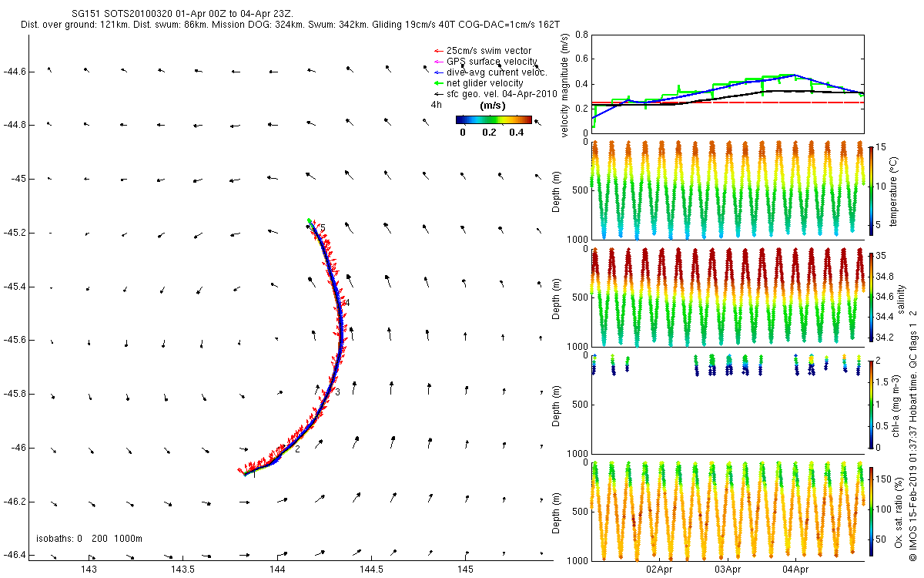Click the magenta GPS surface velocity legend arrow
Screen dimensions: 924x578
tap(438, 62)
